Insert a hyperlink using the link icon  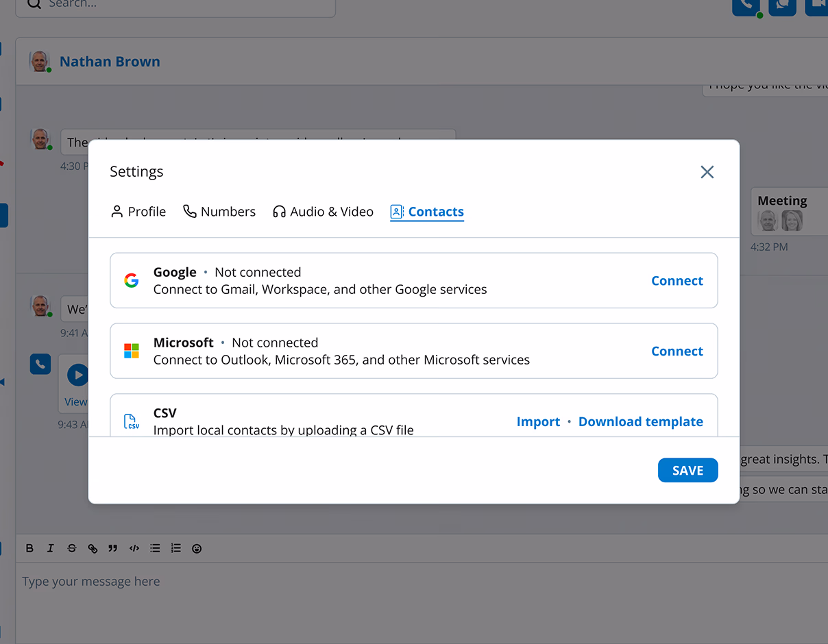(x=93, y=548)
